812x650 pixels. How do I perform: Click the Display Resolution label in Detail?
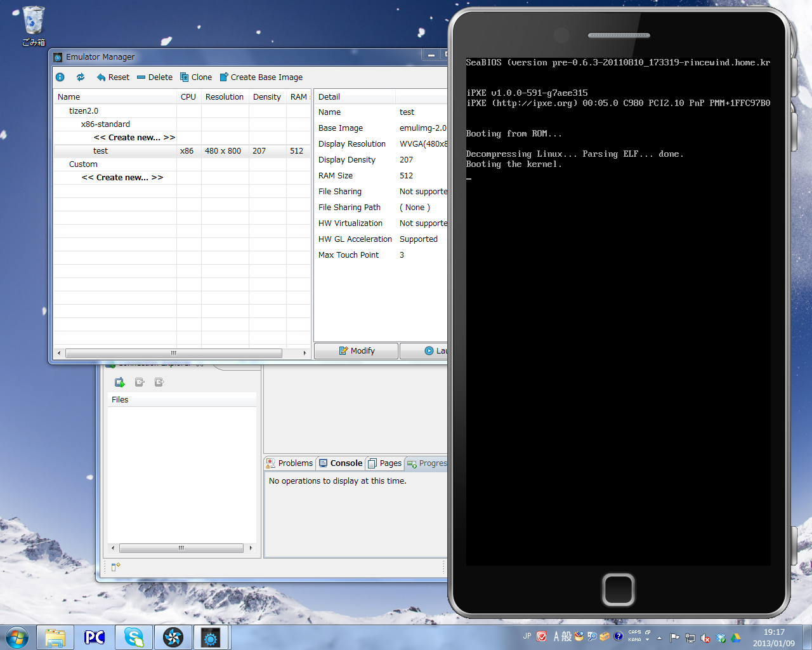pyautogui.click(x=352, y=144)
